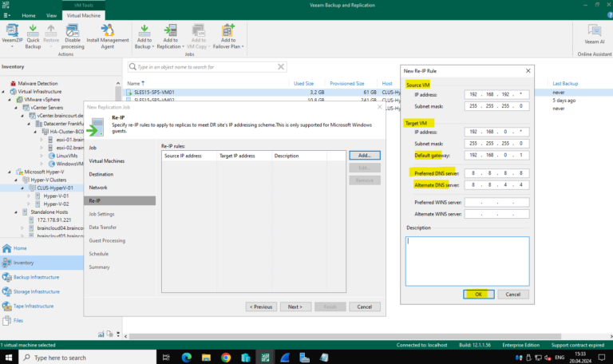Image resolution: width=613 pixels, height=364 pixels.
Task: Focus the Description text box
Action: pyautogui.click(x=467, y=261)
